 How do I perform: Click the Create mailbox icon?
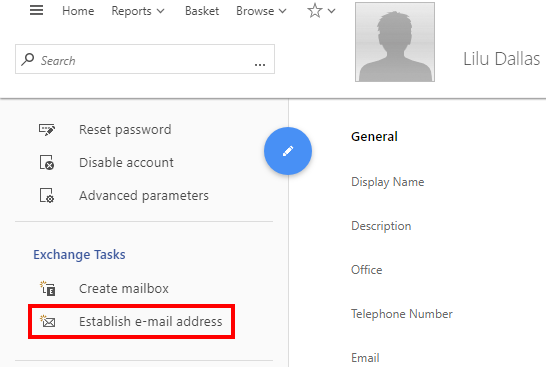pos(47,288)
